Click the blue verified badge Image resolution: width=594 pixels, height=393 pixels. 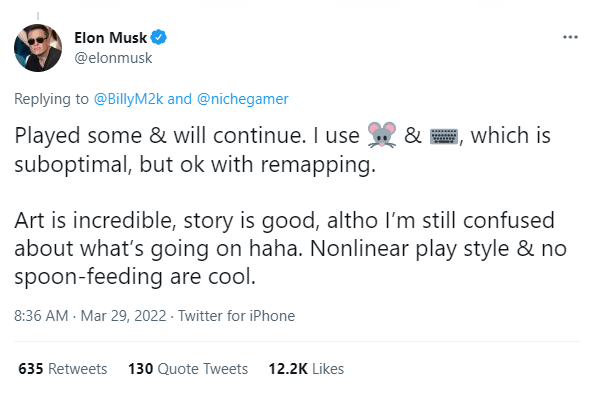(159, 37)
